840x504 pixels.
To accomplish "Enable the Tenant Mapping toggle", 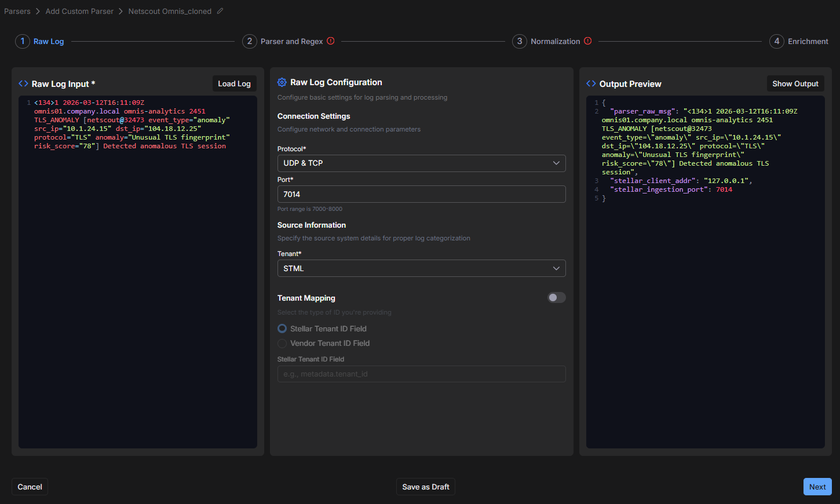I will 556,298.
